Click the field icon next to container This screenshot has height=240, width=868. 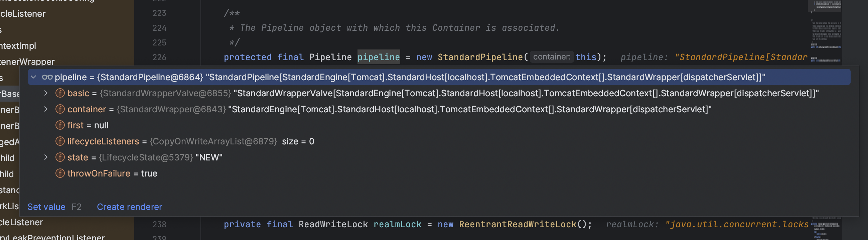pos(60,109)
